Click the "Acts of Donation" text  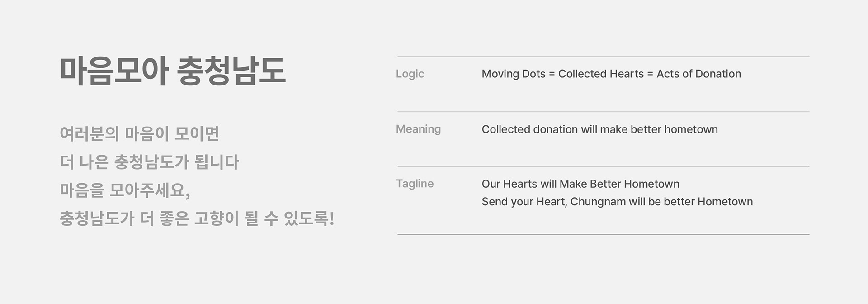698,74
